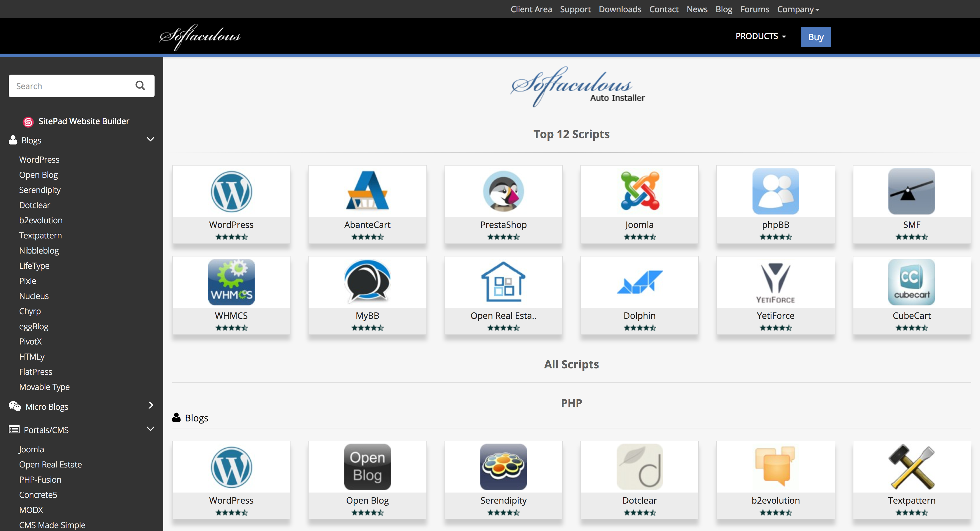Click the Serendipity icon under Blogs
Screen dimensions: 980x531
point(503,467)
